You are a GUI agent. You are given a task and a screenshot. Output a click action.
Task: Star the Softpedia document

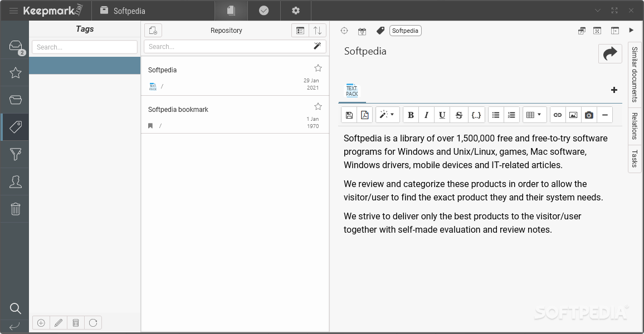[318, 68]
